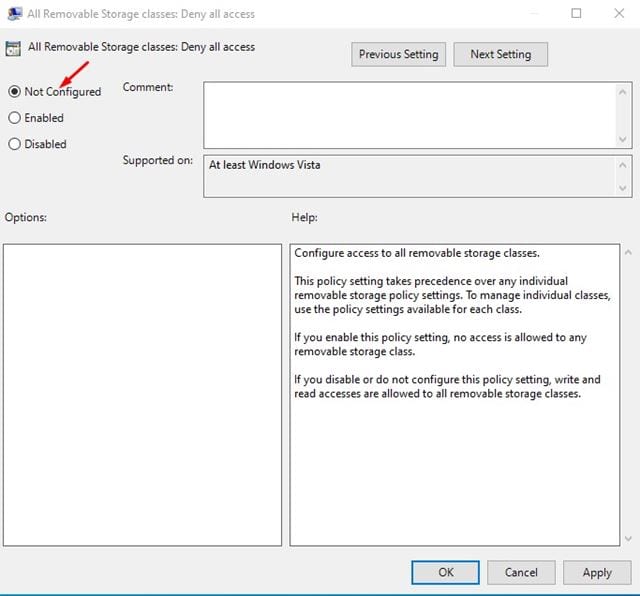
Task: Click Supported on box scroll down arrow
Action: click(x=624, y=188)
